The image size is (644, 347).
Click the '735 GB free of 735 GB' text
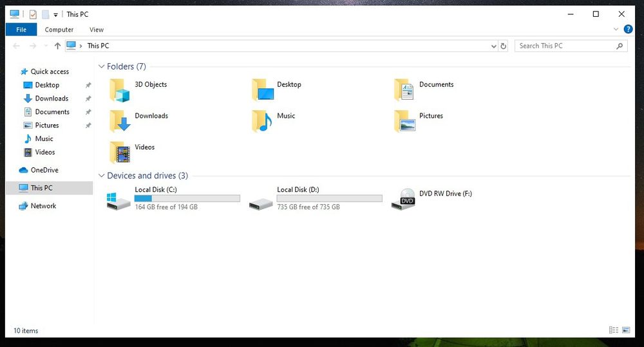click(308, 207)
